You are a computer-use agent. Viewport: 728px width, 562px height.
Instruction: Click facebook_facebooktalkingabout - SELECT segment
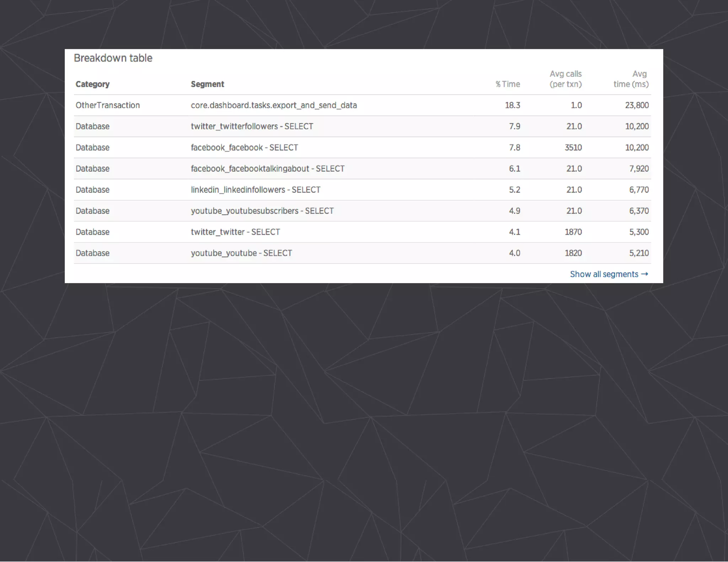coord(267,169)
